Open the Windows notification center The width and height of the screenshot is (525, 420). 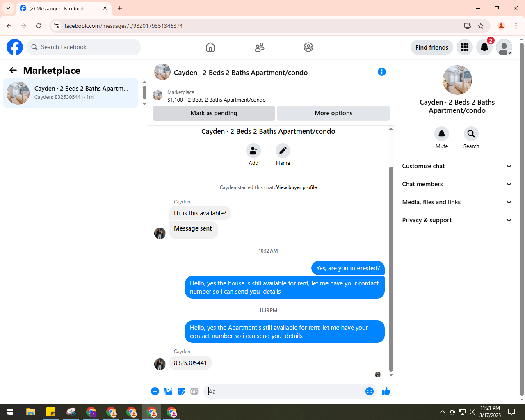[x=511, y=412]
